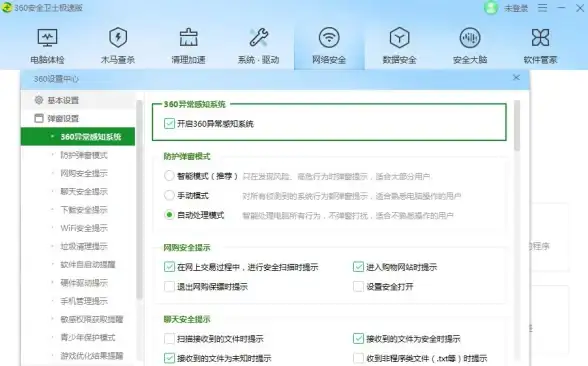Click the 360 logo icon in title bar
Screen dimensions: 588x366
6,8
